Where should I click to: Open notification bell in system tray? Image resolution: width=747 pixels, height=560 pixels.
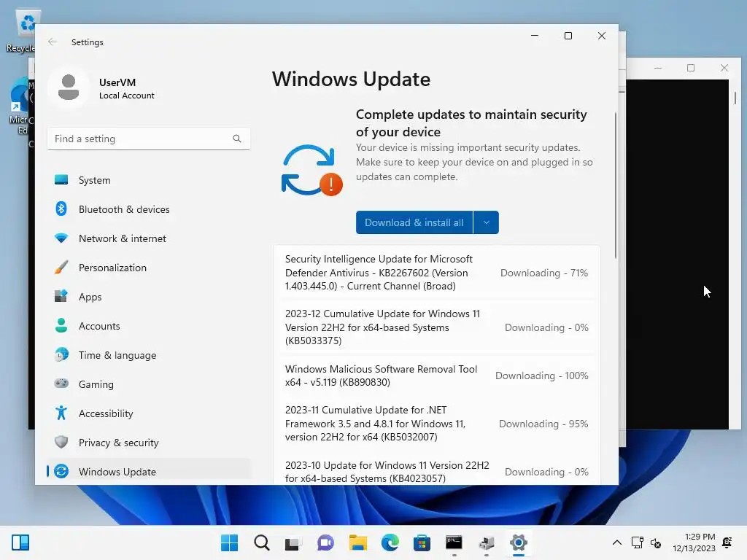pos(727,542)
